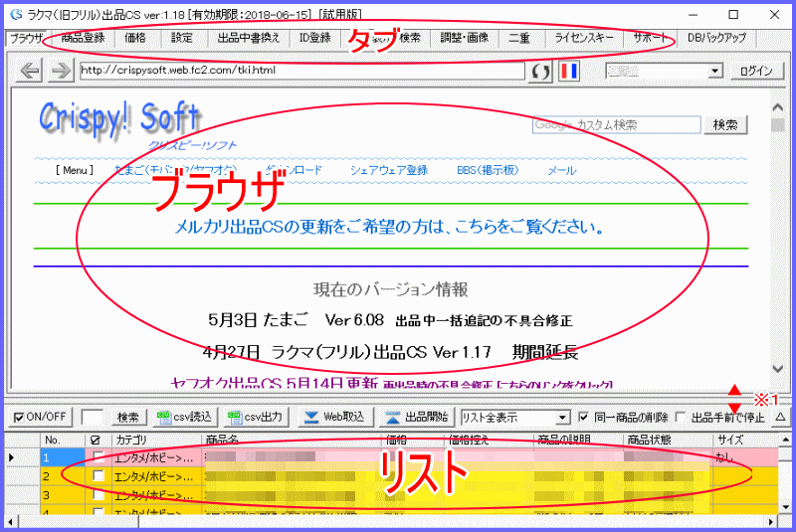Click the ログイン button
The height and width of the screenshot is (532, 796).
(x=756, y=71)
